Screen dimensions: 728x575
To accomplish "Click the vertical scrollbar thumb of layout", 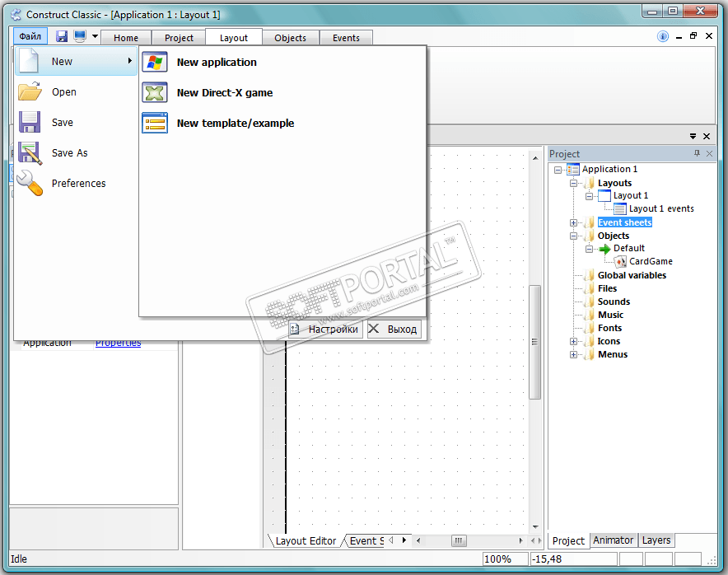I will [x=534, y=343].
